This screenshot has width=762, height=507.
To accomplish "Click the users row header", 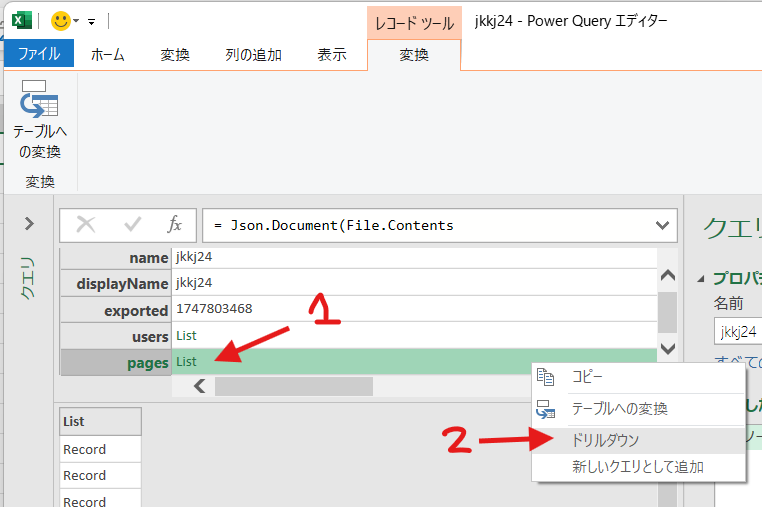I will [x=116, y=336].
